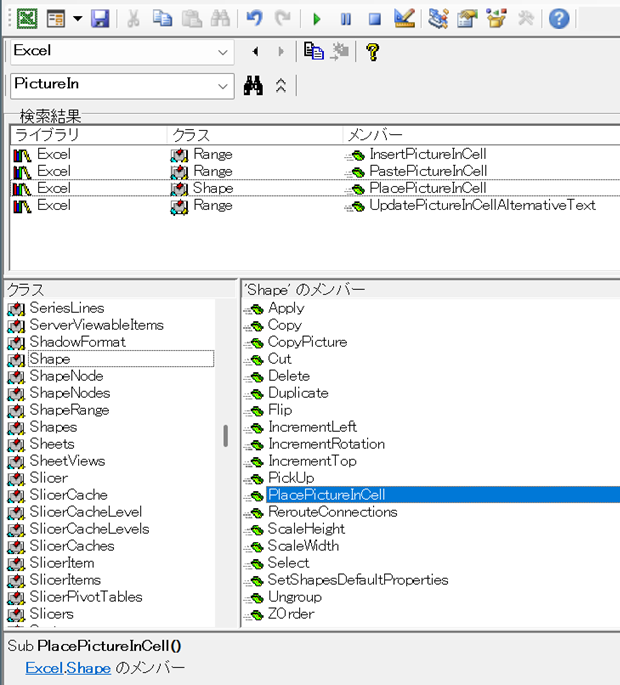The width and height of the screenshot is (620, 685).
Task: Stop execution with the Reset icon
Action: pos(374,19)
